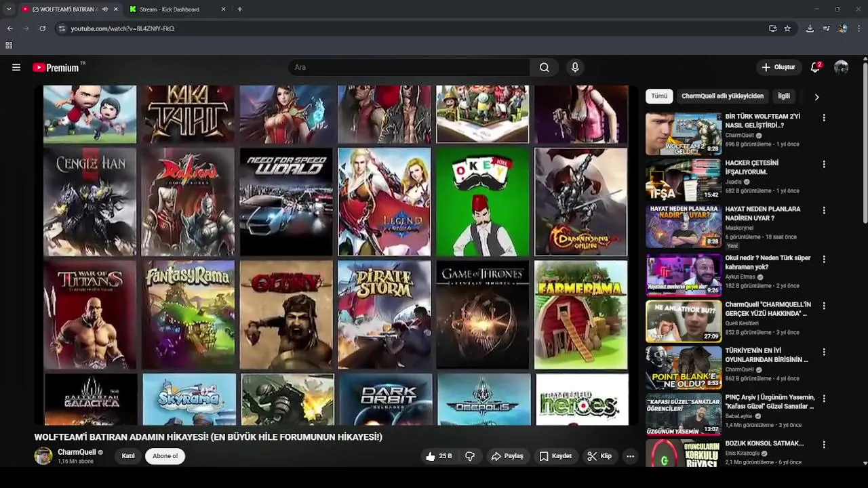Open Chrome three-dot menu
This screenshot has width=868, height=488.
(x=859, y=28)
